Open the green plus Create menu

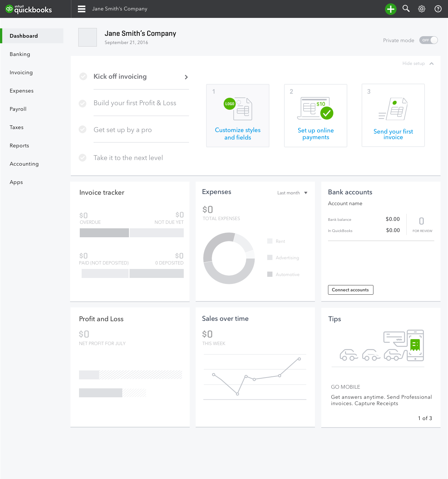pyautogui.click(x=391, y=9)
